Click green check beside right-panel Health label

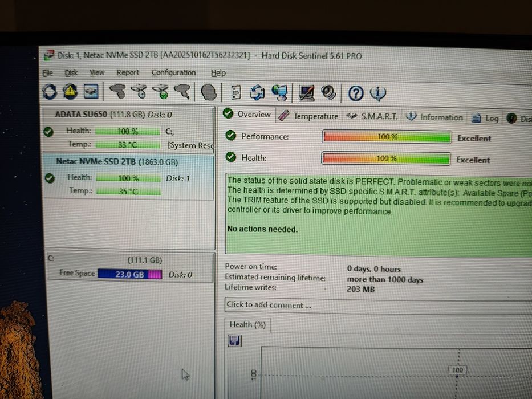(231, 157)
